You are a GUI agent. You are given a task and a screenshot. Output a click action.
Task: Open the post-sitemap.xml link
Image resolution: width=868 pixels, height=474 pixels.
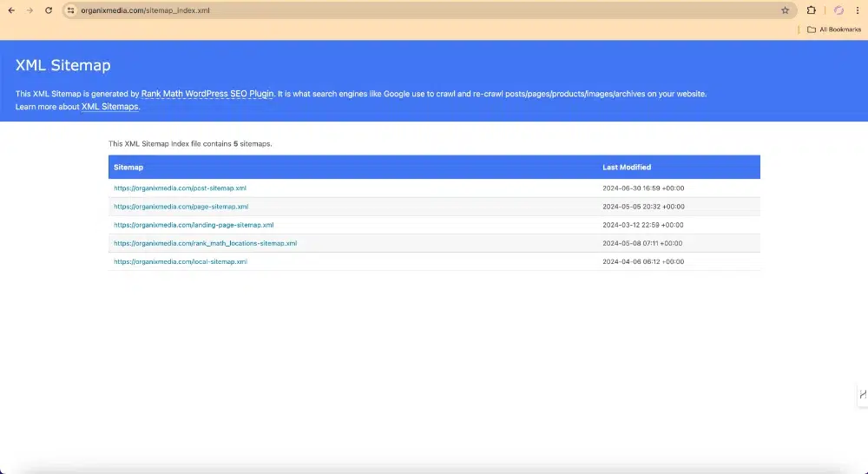[x=180, y=188]
